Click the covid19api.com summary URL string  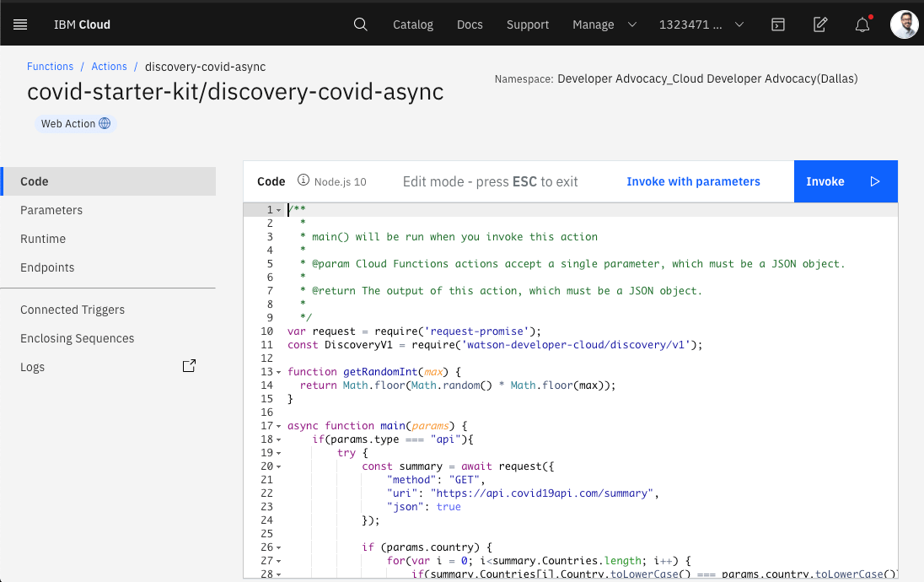click(541, 493)
